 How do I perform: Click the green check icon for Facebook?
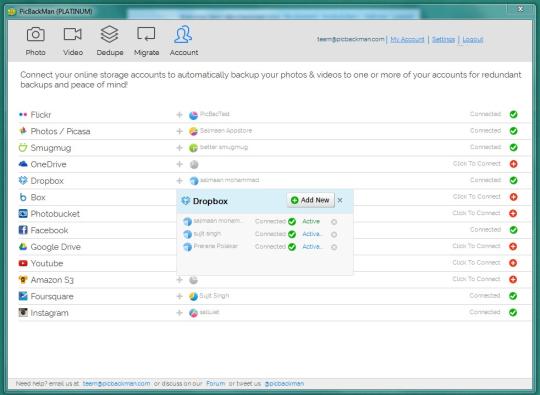tap(513, 230)
